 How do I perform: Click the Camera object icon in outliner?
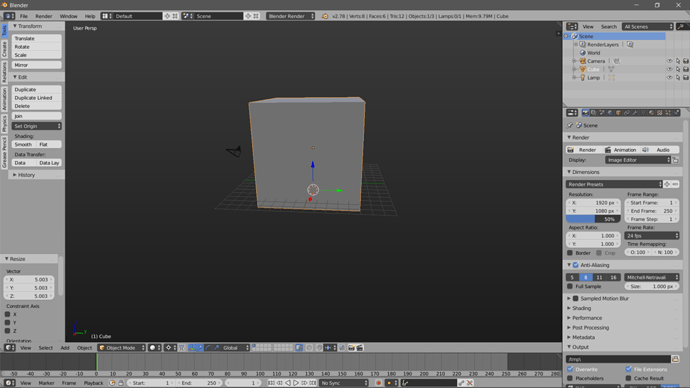[x=583, y=61]
